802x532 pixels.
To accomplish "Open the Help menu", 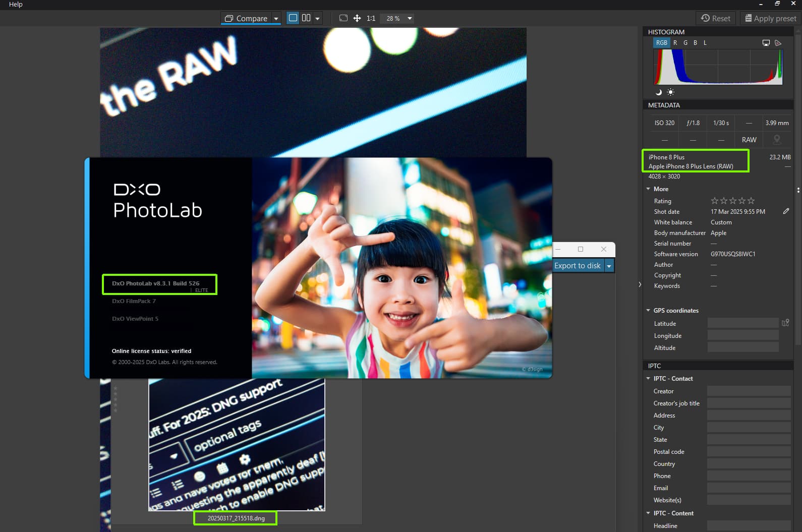I will pyautogui.click(x=16, y=4).
